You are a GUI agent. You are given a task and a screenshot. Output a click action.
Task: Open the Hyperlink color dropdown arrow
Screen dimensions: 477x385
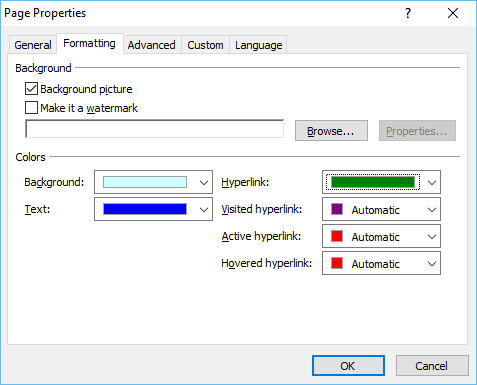pyautogui.click(x=432, y=182)
